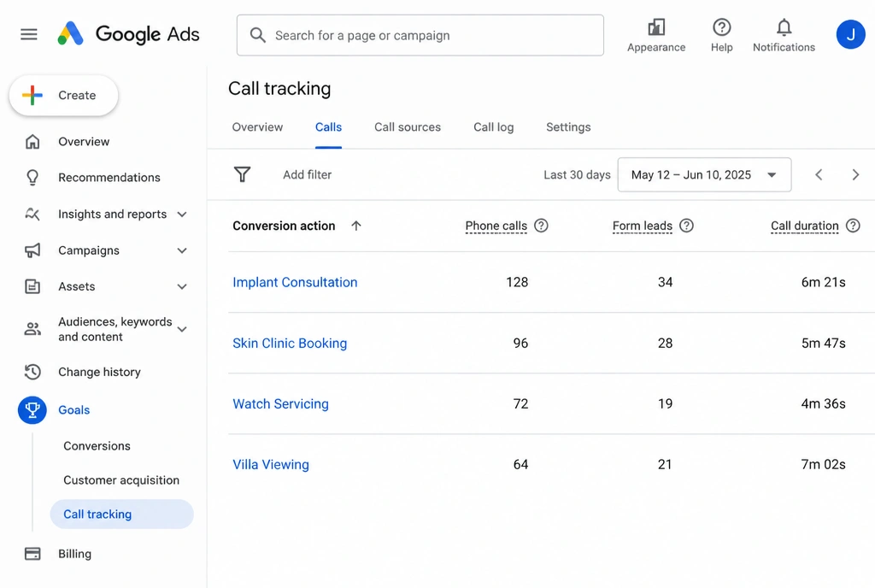The height and width of the screenshot is (588, 875).
Task: Open the Watch Servicing link
Action: click(x=280, y=404)
